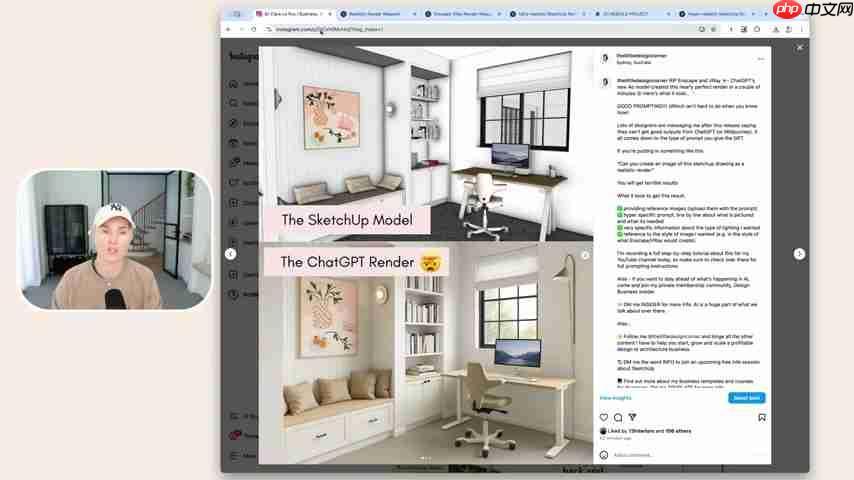Advance the carousel with the arrow on the image
Screen dimensions: 854x480
point(585,255)
